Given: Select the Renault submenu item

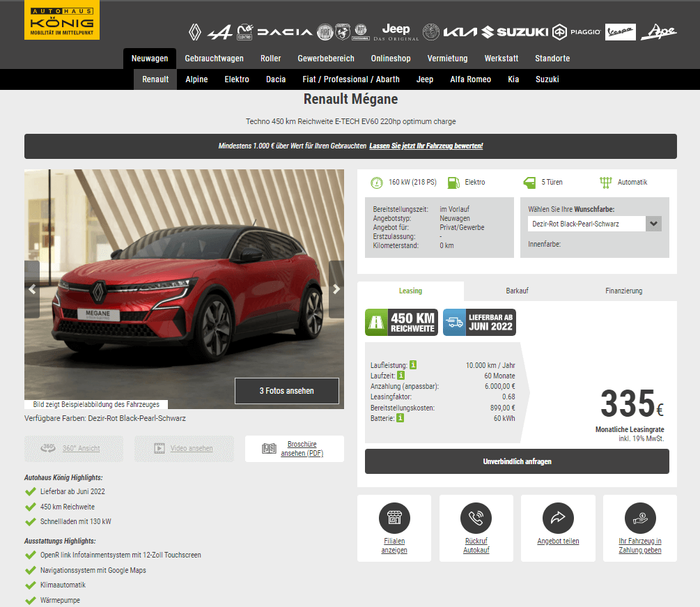Looking at the screenshot, I should coord(155,79).
